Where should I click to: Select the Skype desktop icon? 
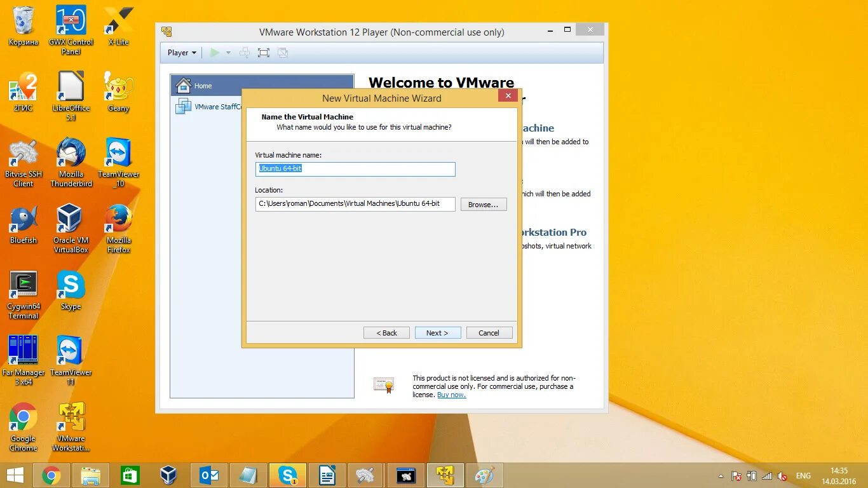(71, 290)
